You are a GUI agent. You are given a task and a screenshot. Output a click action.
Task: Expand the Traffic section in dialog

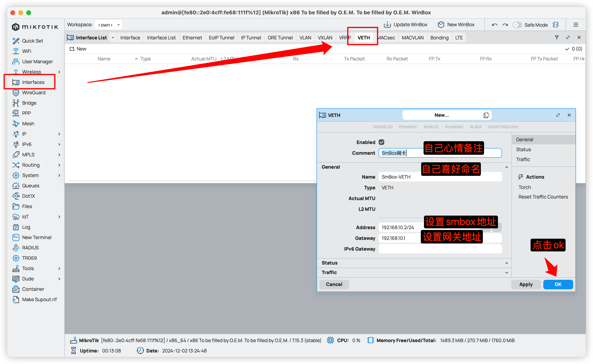(414, 272)
